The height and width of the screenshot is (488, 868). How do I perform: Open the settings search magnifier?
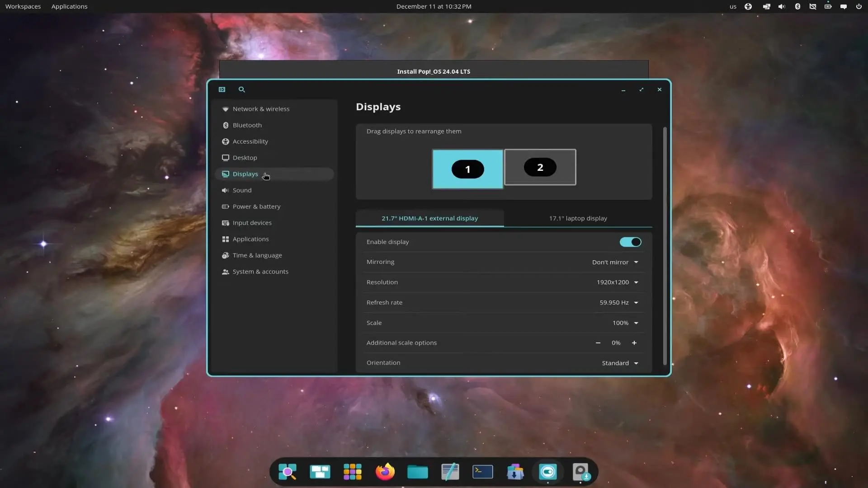pyautogui.click(x=242, y=89)
